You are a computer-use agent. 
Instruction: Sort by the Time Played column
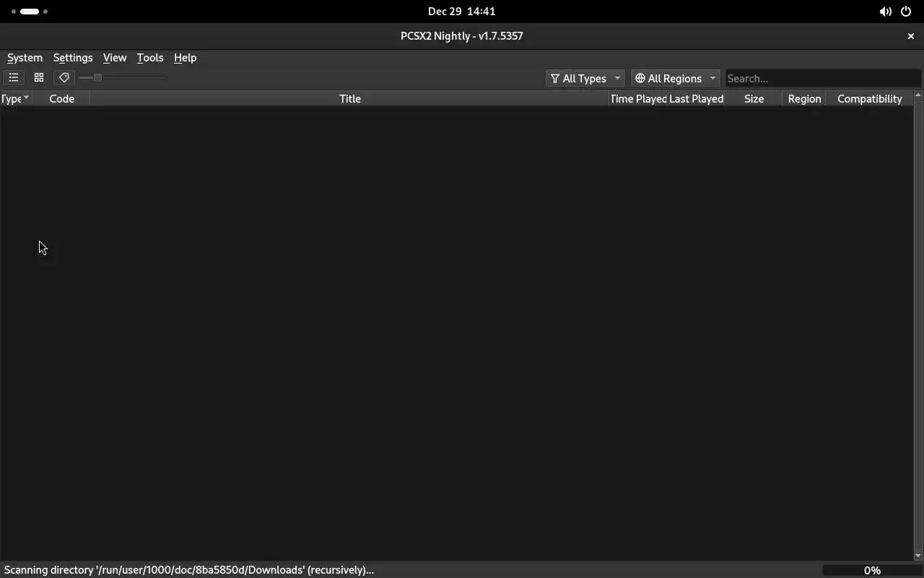click(638, 99)
